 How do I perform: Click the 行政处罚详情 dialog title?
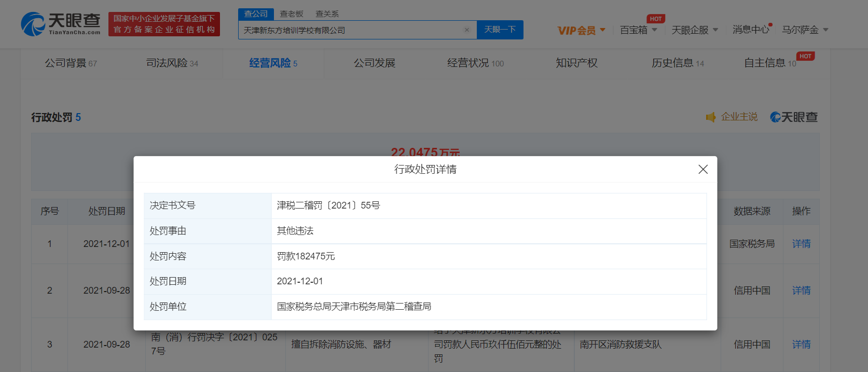[x=425, y=169]
